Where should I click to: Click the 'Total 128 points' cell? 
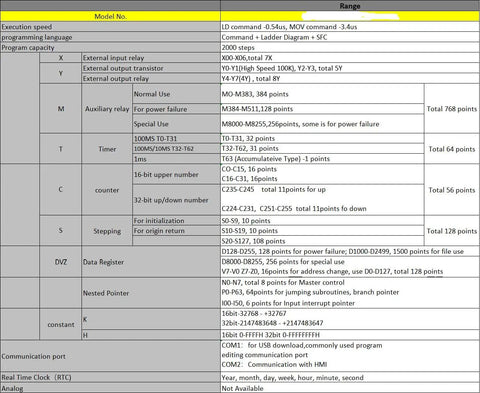pos(452,231)
